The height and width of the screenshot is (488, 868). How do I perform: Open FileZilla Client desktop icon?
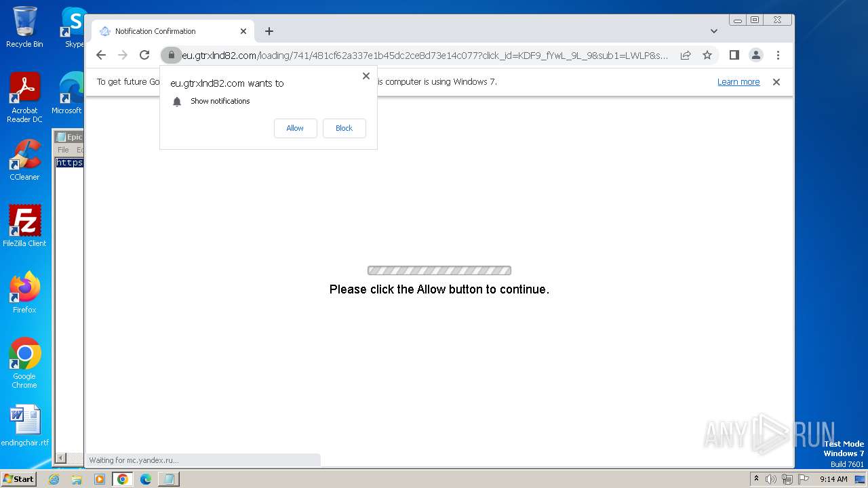[24, 226]
